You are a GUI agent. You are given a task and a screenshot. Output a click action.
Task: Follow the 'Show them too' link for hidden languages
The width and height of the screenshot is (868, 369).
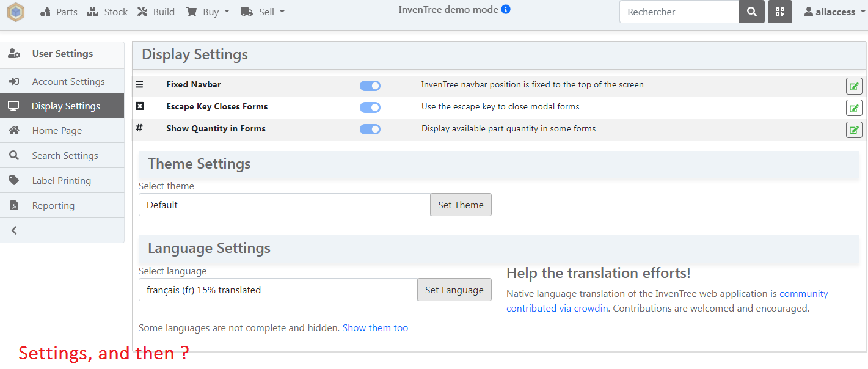tap(374, 327)
